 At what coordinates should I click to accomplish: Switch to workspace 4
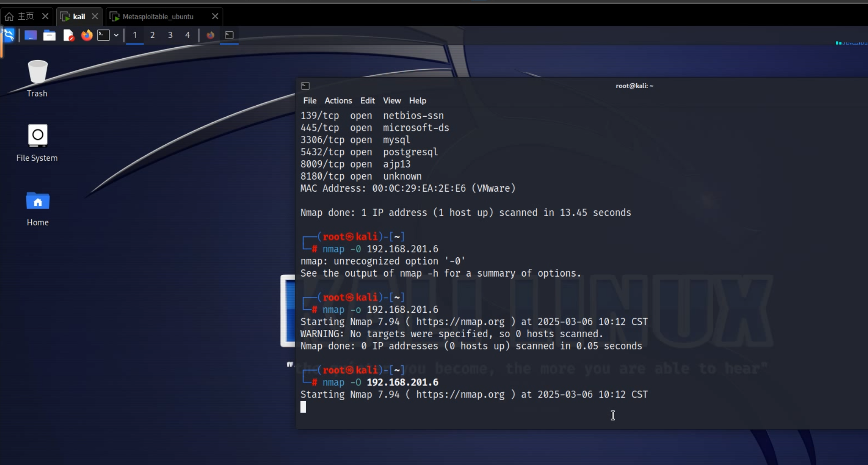click(x=188, y=35)
